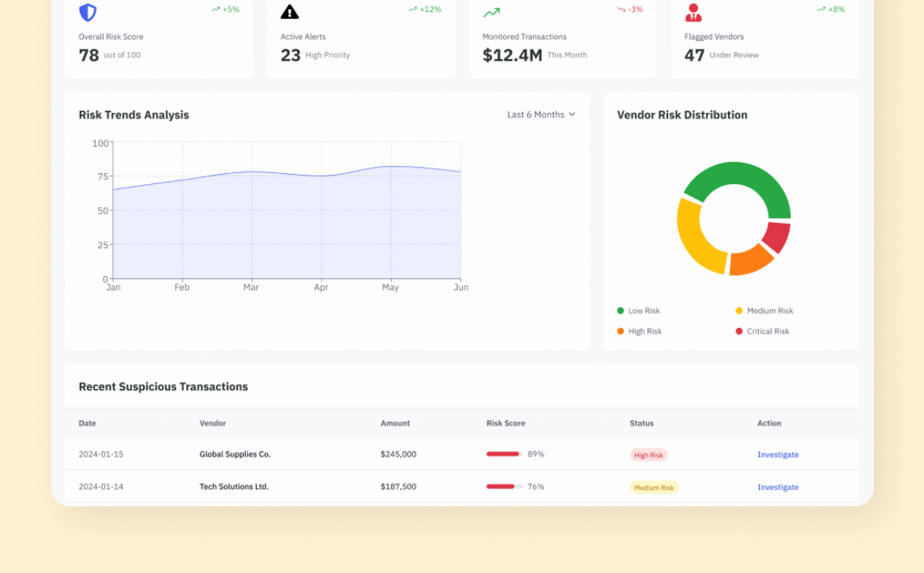Toggle the Critical Risk legend item
924x573 pixels.
point(761,331)
